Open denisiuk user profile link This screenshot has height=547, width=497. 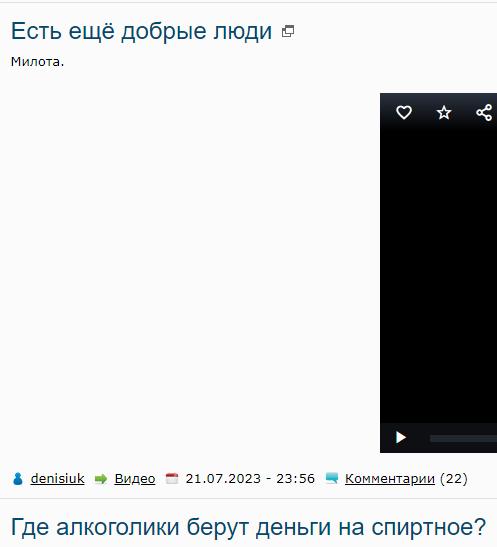[58, 478]
